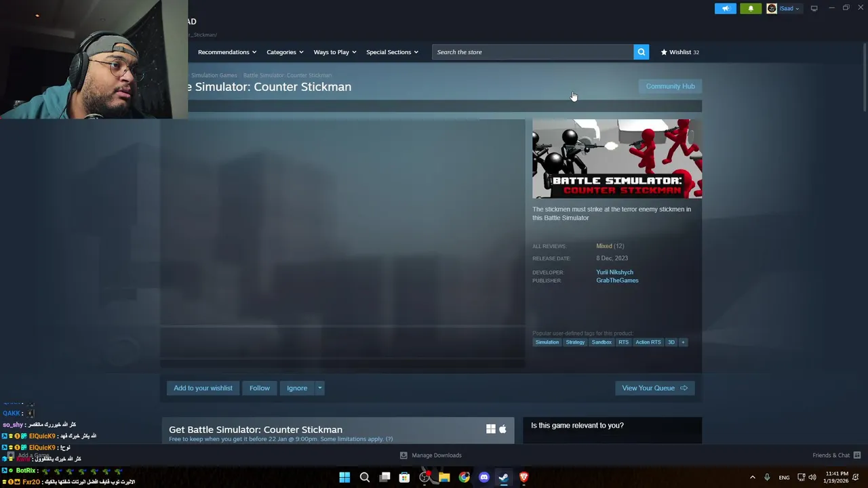The width and height of the screenshot is (868, 488).
Task: Click the Steam taskbar icon
Action: [504, 477]
